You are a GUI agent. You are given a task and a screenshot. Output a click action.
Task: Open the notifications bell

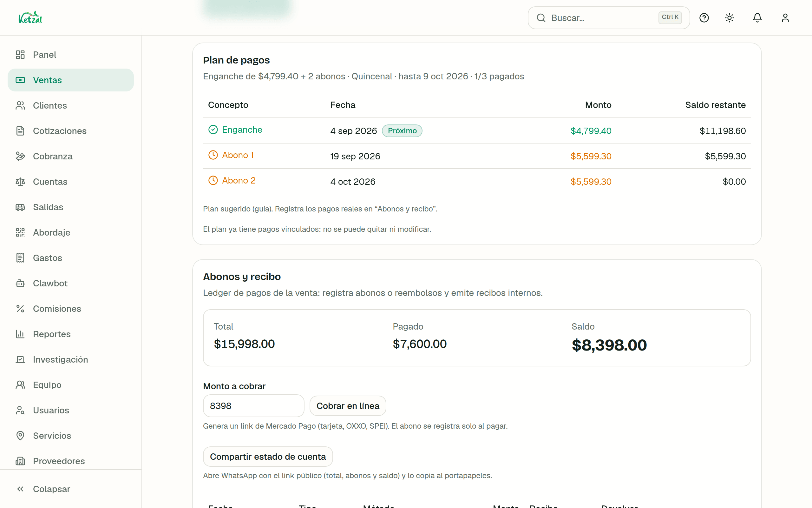click(x=757, y=18)
